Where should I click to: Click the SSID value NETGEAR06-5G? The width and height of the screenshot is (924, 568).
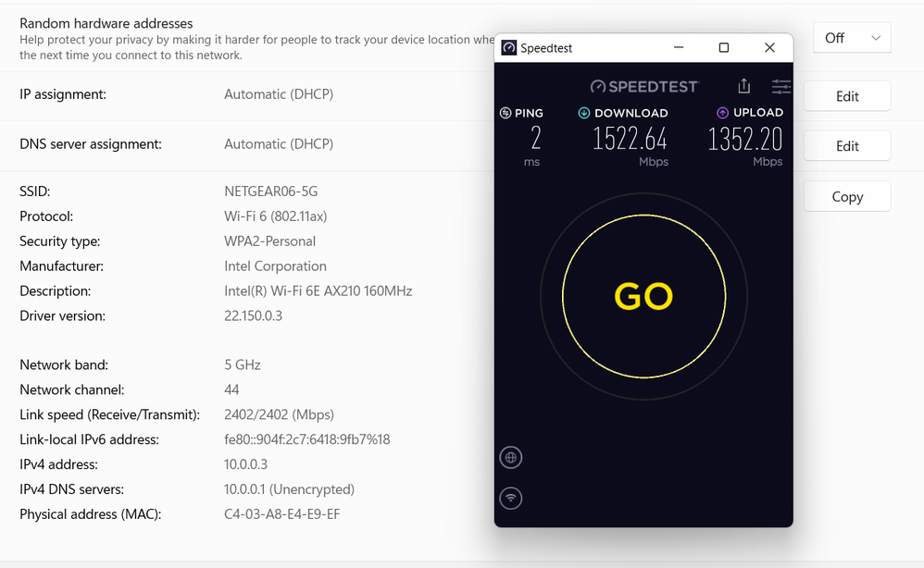[x=269, y=191]
